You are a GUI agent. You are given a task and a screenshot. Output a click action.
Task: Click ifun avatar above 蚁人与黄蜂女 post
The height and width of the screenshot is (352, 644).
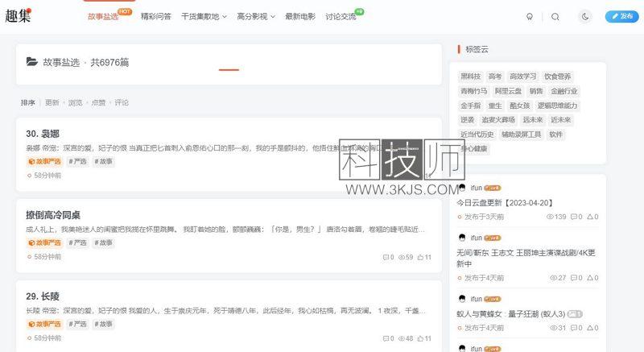click(462, 299)
